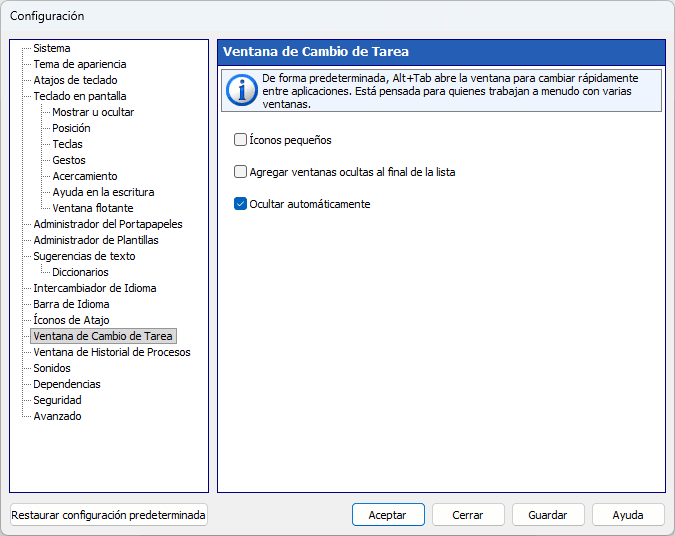Open Barra de Idioma settings

point(71,304)
